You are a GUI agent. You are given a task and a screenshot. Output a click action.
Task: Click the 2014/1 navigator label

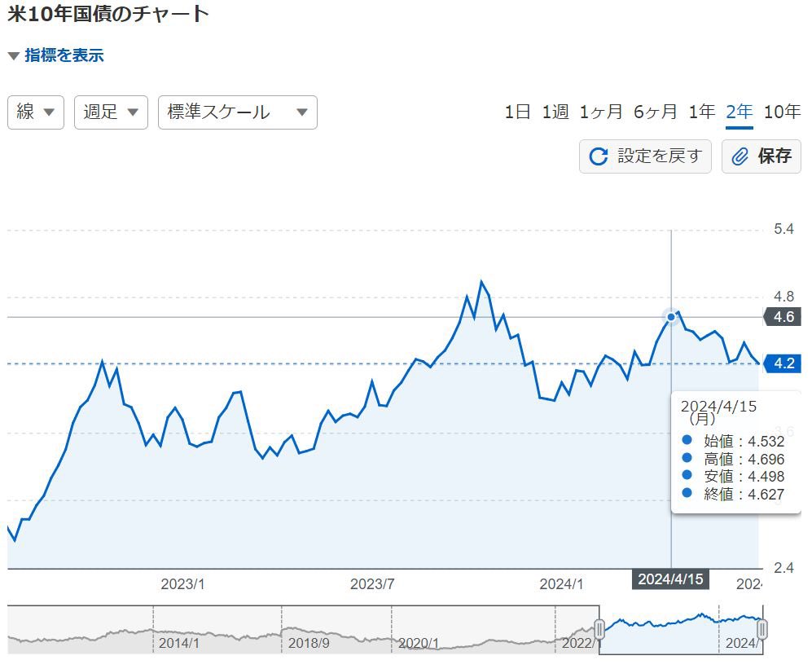pos(179,643)
